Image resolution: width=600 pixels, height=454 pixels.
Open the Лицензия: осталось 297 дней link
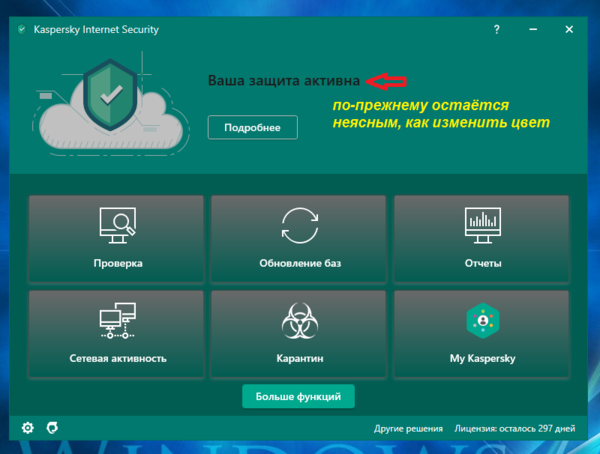515,429
